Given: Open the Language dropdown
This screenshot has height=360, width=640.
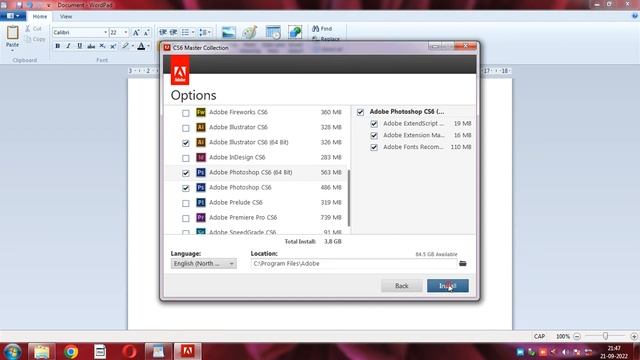Looking at the screenshot, I should [204, 264].
